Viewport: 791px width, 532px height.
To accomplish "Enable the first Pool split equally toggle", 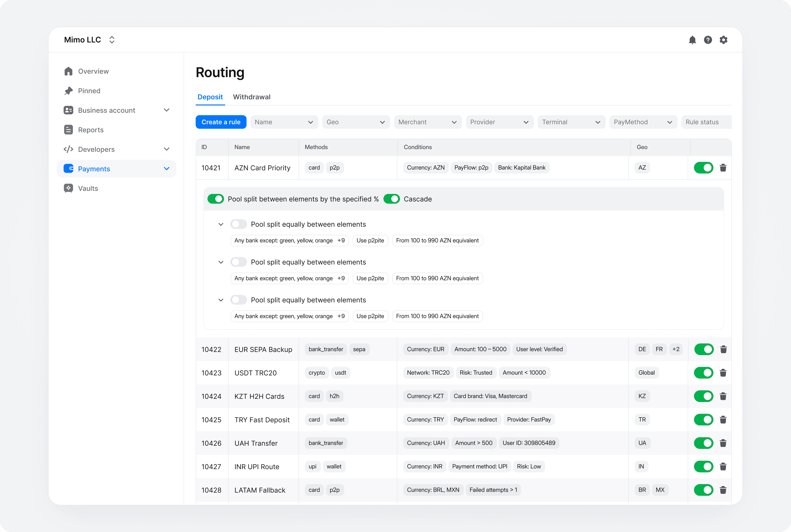I will tap(239, 224).
